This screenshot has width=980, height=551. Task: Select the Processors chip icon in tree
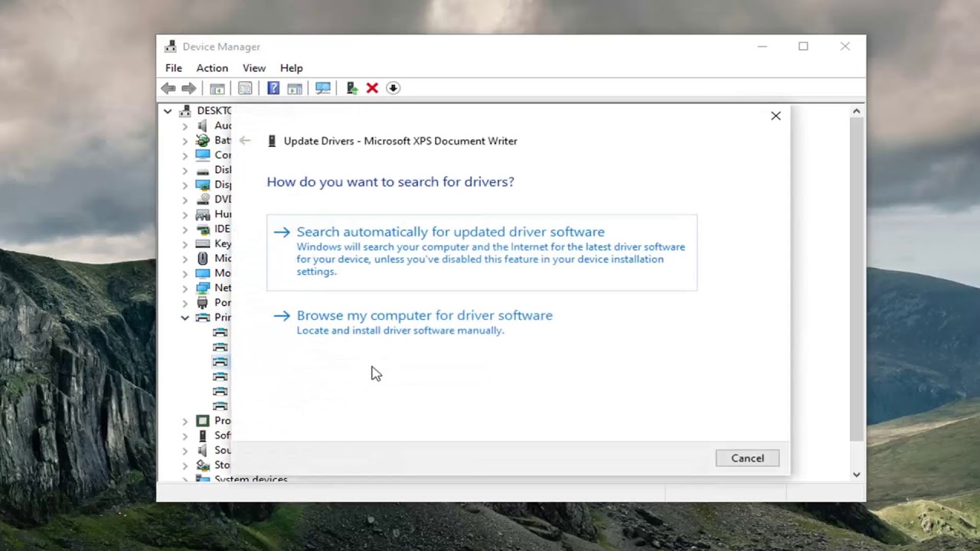pos(203,420)
